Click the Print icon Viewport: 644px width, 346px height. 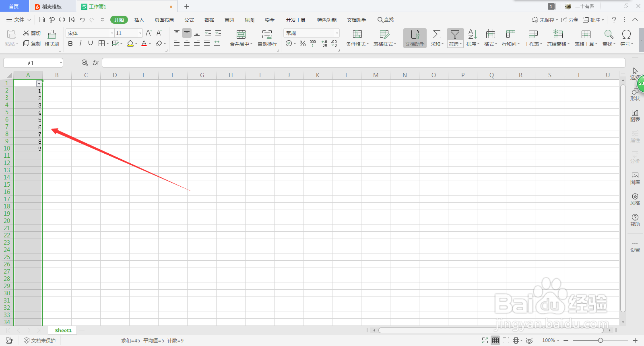[x=62, y=19]
